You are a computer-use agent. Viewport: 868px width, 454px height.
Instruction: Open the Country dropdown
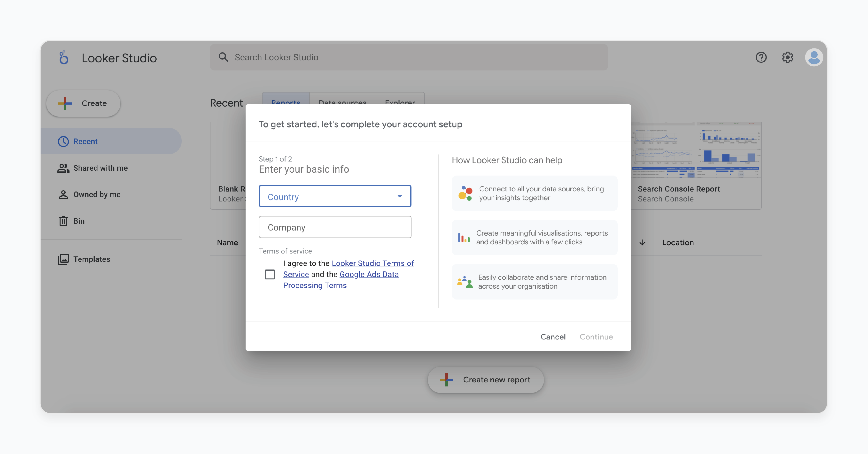(335, 196)
